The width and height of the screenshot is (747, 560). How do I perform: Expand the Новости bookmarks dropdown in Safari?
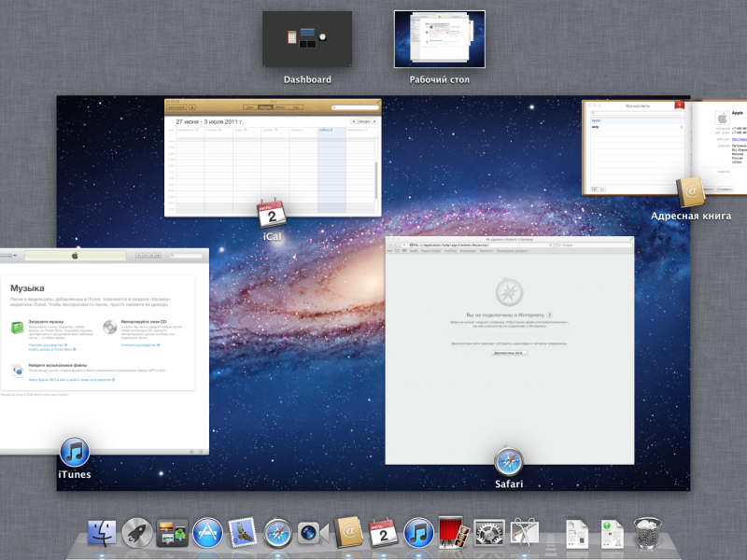coord(486,250)
